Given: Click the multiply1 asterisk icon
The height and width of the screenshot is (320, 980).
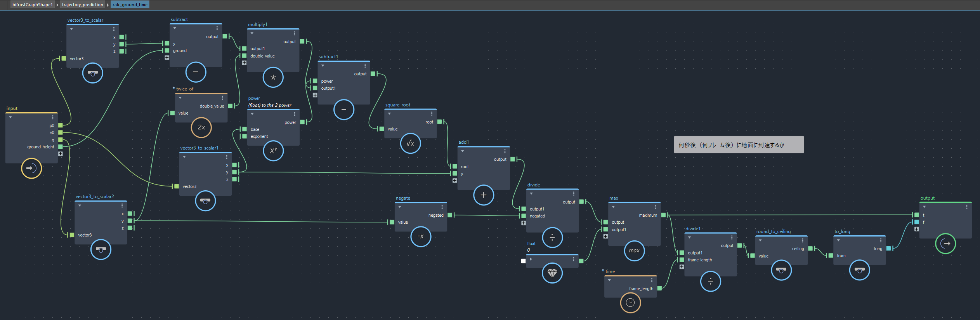Looking at the screenshot, I should coord(273,77).
